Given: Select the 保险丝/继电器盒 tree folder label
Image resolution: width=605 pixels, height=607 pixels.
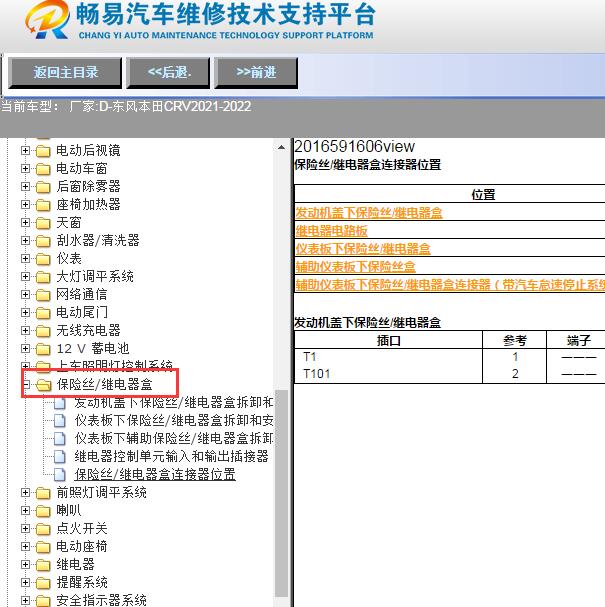Looking at the screenshot, I should click(105, 384).
